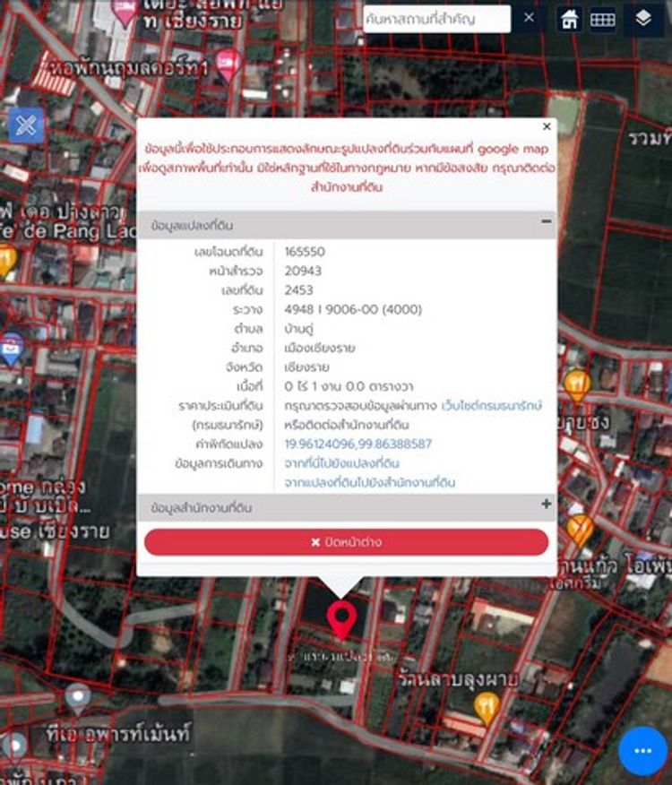The image size is (672, 785).
Task: Open link จากแปลงที่ดินไปยังสำนักงานที่ดิน
Action: [369, 482]
